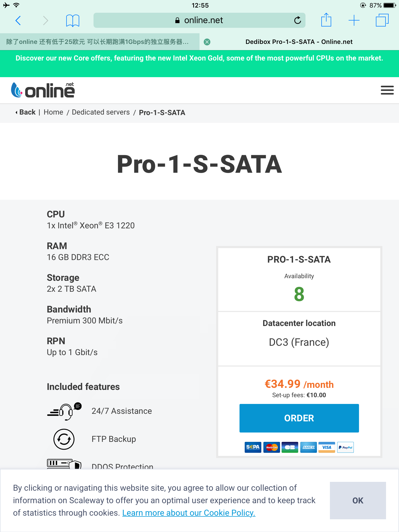
Task: Add a new tab with the plus icon
Action: (354, 20)
